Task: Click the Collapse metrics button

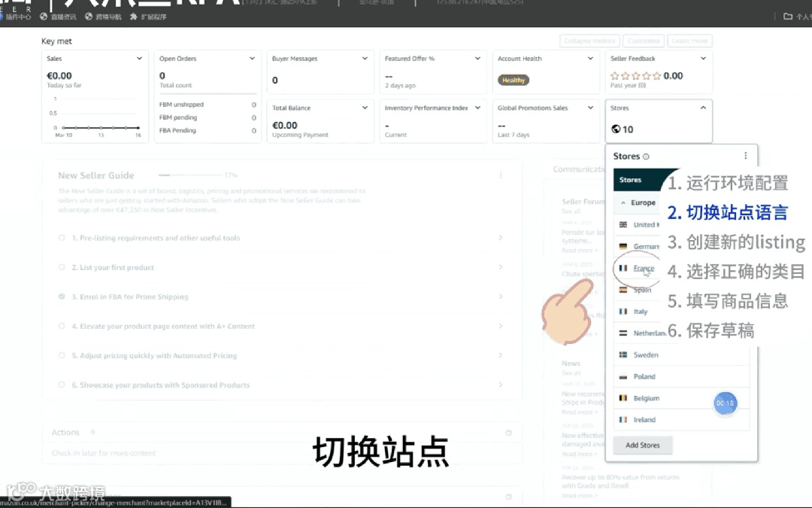Action: (x=589, y=41)
